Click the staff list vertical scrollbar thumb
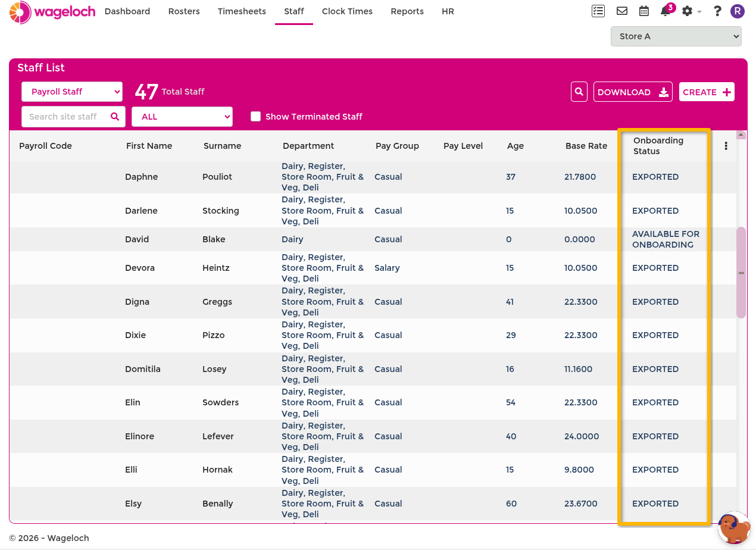This screenshot has height=550, width=756. [x=741, y=273]
